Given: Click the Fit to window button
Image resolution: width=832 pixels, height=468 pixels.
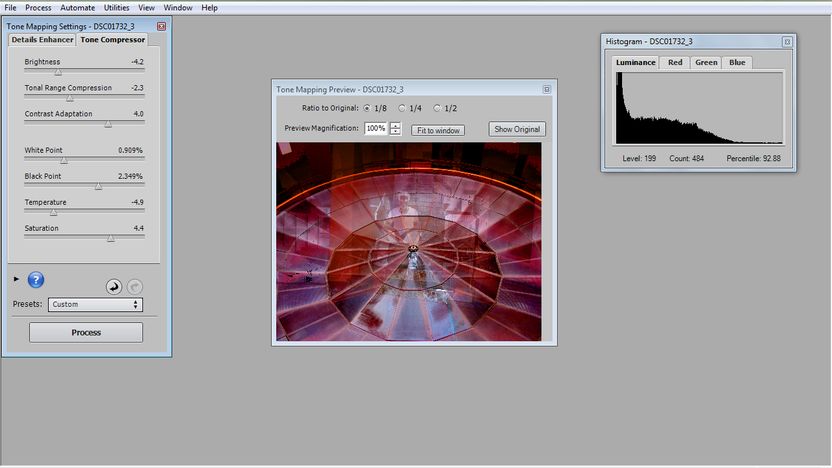Looking at the screenshot, I should tap(438, 131).
